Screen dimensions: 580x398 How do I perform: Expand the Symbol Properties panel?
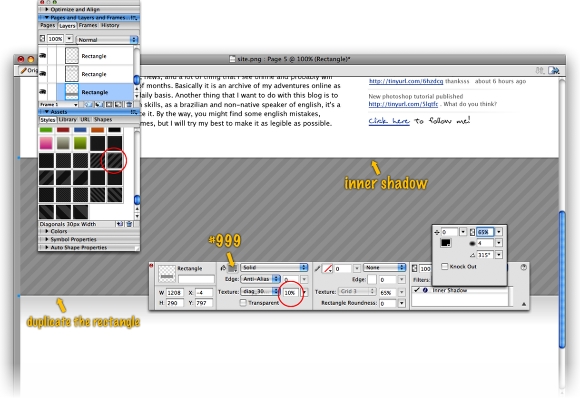pos(47,239)
